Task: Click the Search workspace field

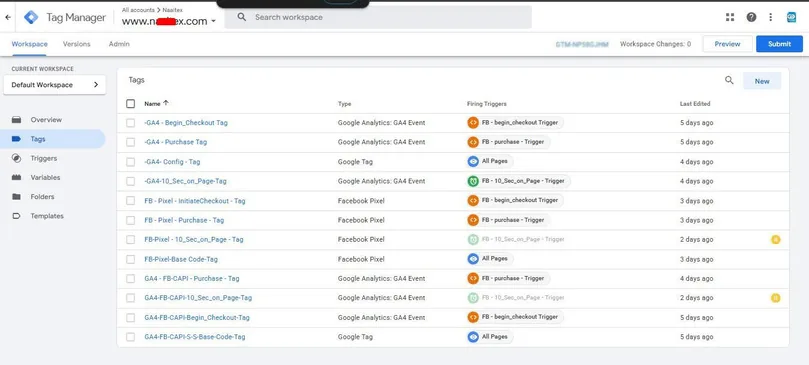Action: click(378, 17)
